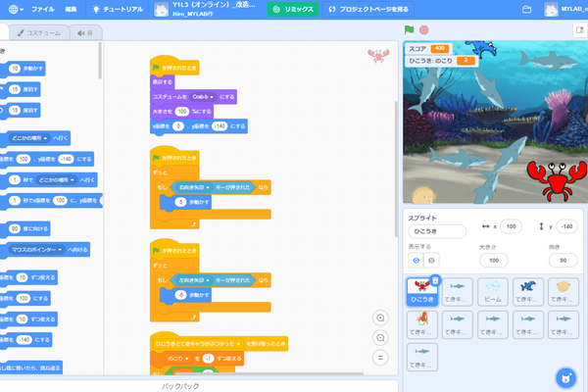The height and width of the screenshot is (392, 588).
Task: Open the マウスのポインター dropdown
Action: tap(37, 250)
